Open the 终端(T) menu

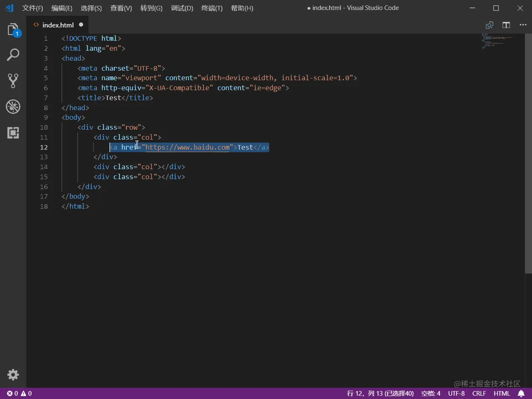[212, 8]
